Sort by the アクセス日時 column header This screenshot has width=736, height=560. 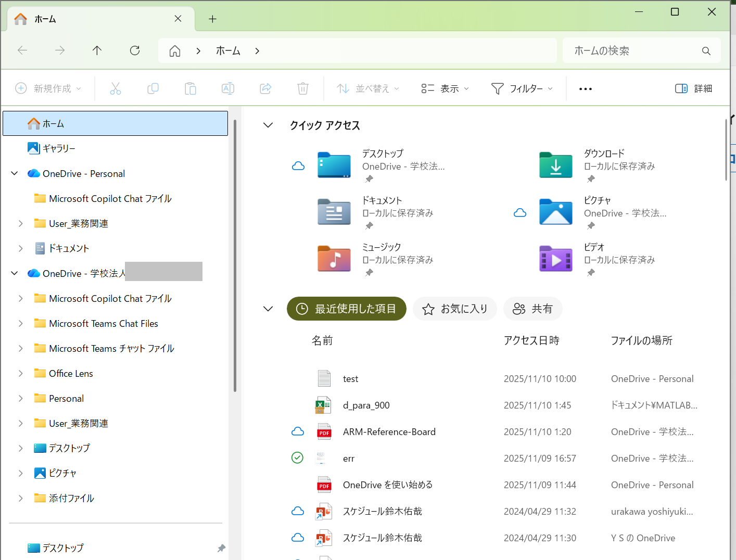(531, 340)
